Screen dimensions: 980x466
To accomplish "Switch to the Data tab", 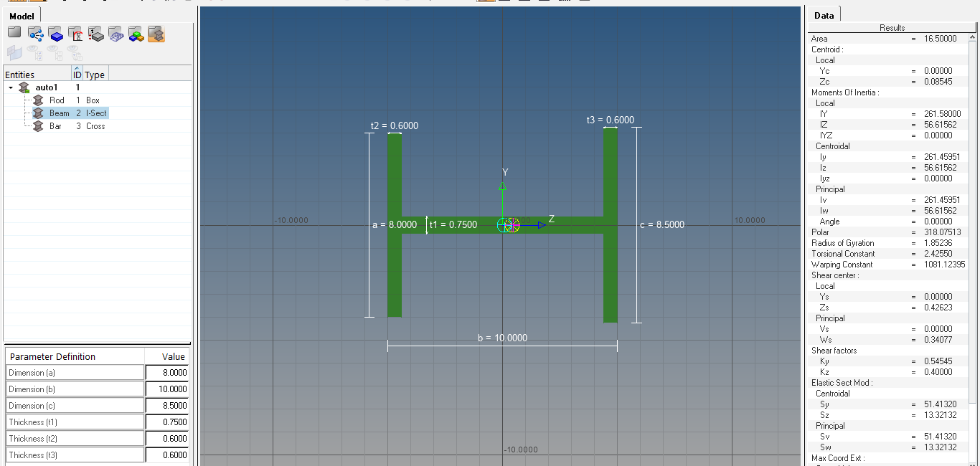I will click(x=824, y=14).
